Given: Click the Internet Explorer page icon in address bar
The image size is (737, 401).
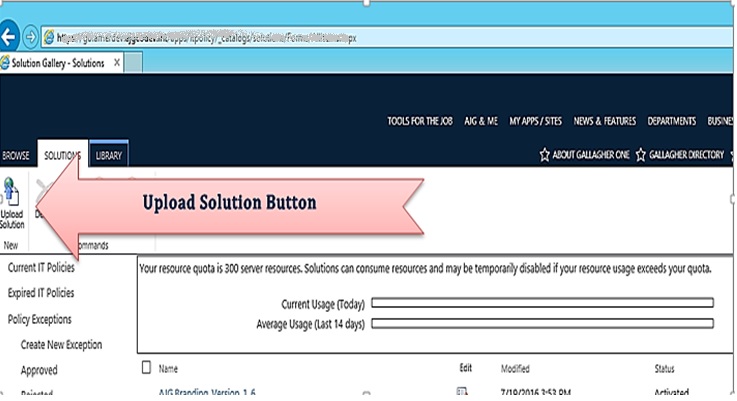Looking at the screenshot, I should (49, 37).
